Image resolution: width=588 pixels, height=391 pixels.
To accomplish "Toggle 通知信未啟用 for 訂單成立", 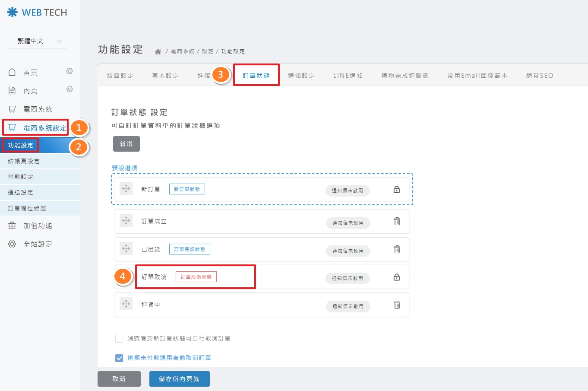I will pyautogui.click(x=348, y=223).
